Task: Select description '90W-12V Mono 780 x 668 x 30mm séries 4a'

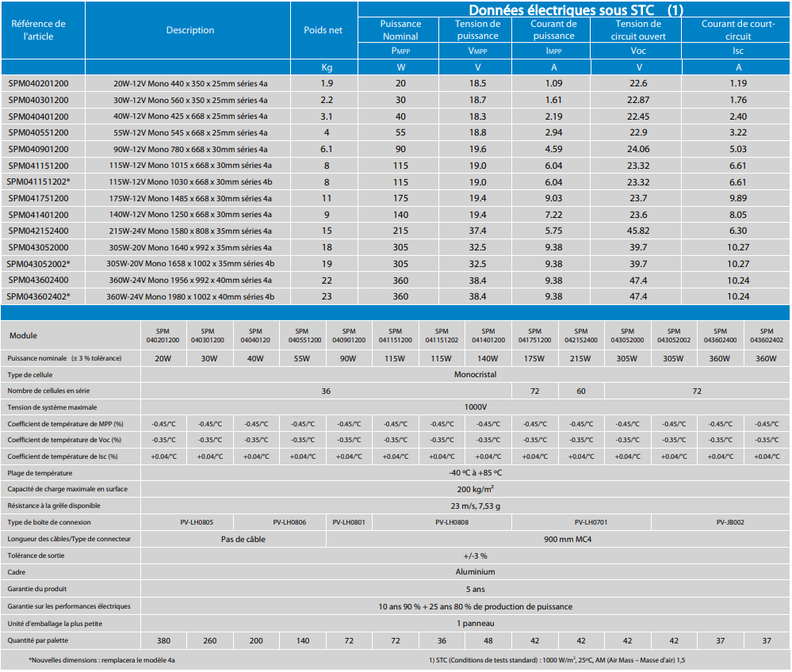Action: pos(190,149)
